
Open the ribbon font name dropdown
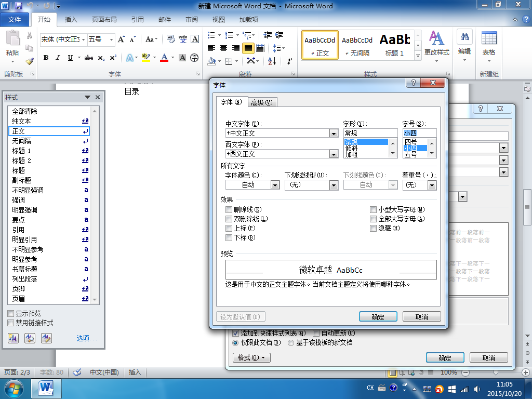click(83, 39)
